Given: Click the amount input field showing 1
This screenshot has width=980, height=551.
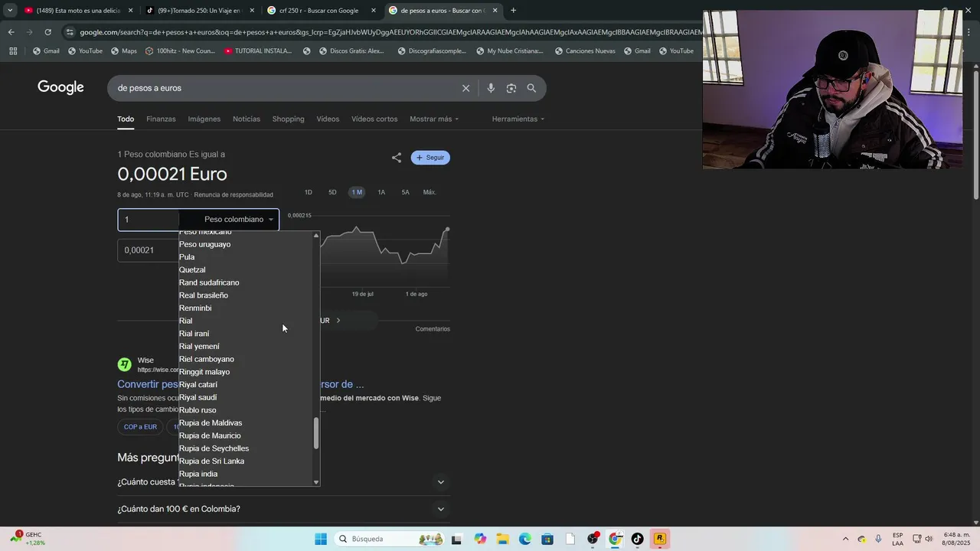Looking at the screenshot, I should coord(149,220).
